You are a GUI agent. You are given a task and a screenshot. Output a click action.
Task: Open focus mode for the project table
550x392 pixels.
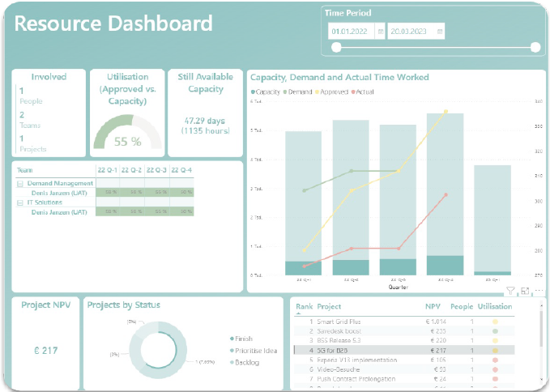525,291
